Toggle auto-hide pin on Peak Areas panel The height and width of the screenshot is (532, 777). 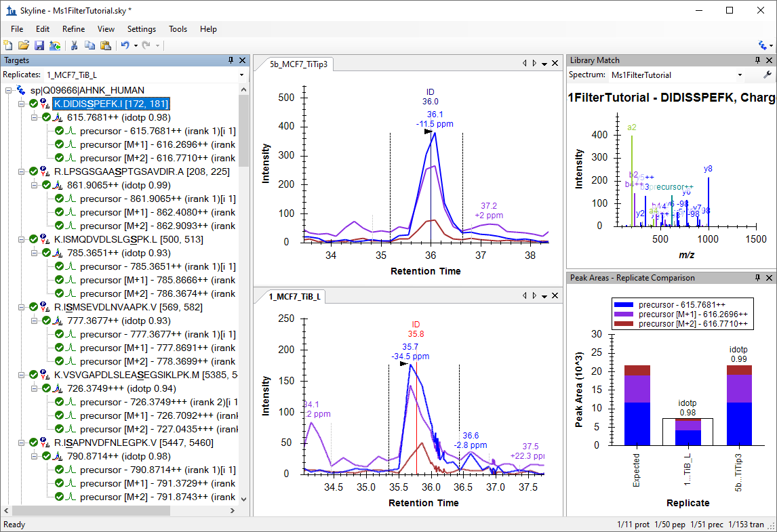pos(757,278)
